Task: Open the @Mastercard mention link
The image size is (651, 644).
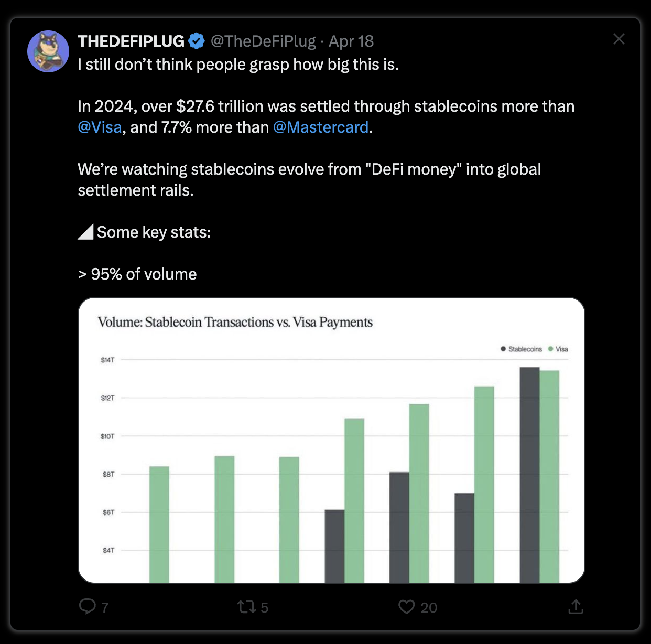Action: (321, 127)
